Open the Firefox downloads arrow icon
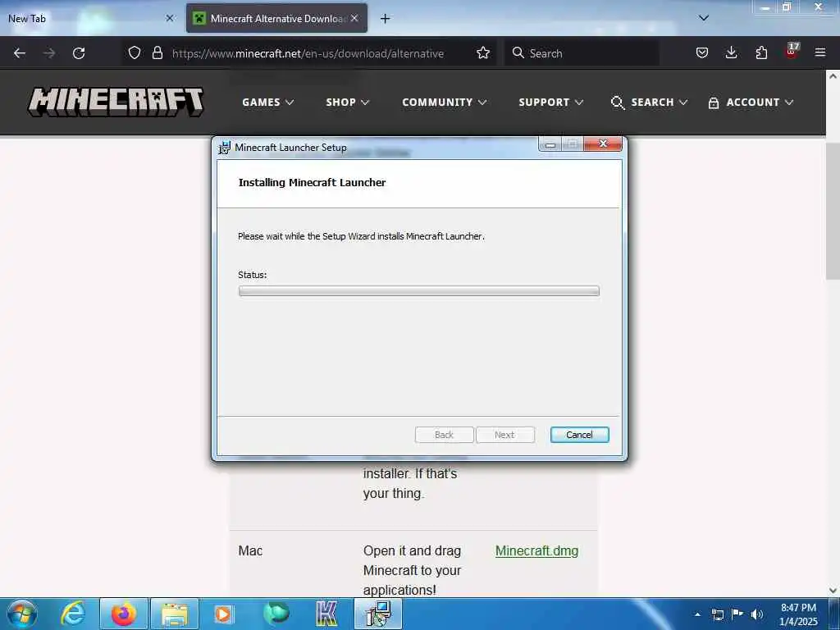The image size is (840, 630). click(731, 53)
